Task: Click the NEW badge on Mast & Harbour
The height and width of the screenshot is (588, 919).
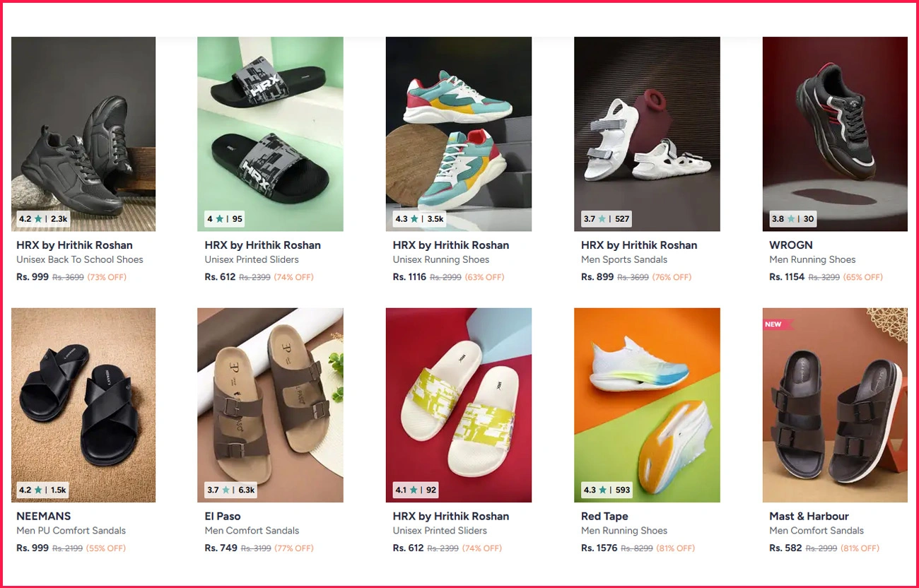Action: 775,324
